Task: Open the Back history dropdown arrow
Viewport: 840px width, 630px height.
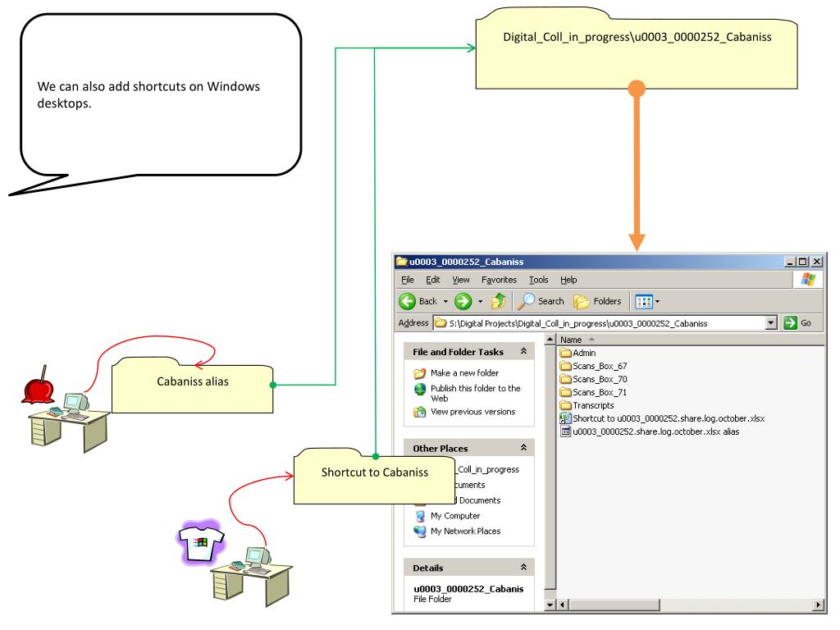Action: 445,302
